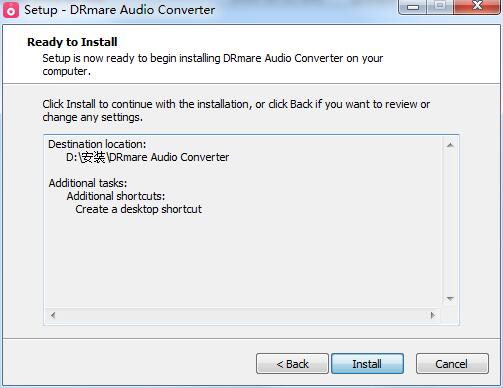Click the right arrow of the horizontal scrollbar
This screenshot has width=503, height=388.
pyautogui.click(x=433, y=315)
